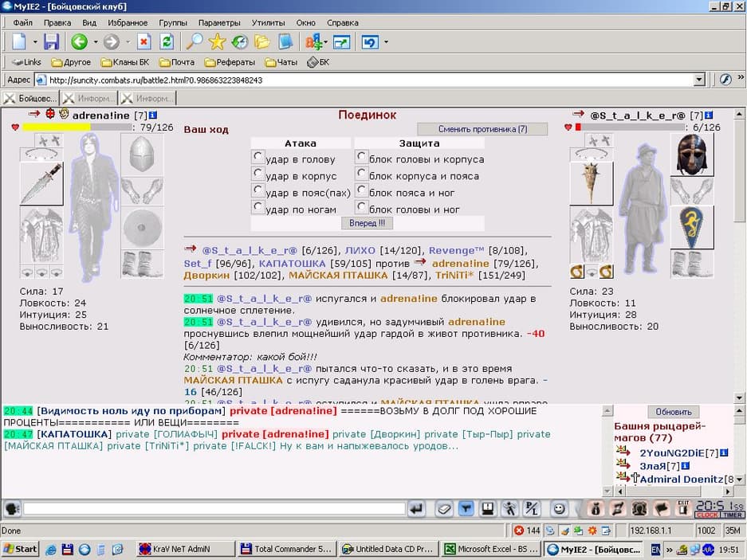Expand the Back button history dropdown
This screenshot has width=747, height=560.
tap(96, 42)
